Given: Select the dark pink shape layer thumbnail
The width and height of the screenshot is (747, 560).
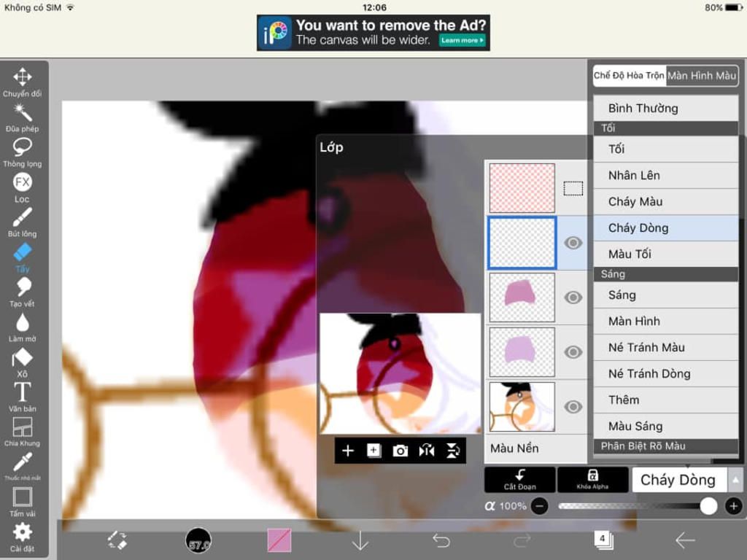Looking at the screenshot, I should [x=522, y=297].
